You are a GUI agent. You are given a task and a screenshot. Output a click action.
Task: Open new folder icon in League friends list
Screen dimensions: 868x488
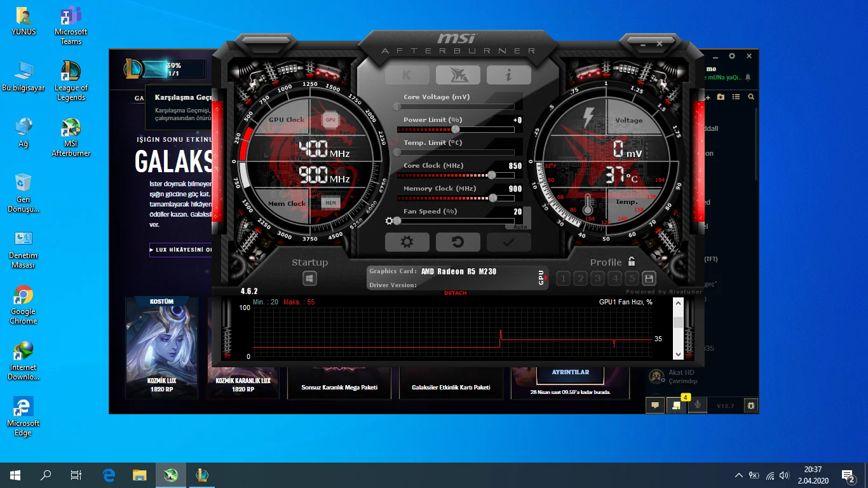pyautogui.click(x=721, y=97)
